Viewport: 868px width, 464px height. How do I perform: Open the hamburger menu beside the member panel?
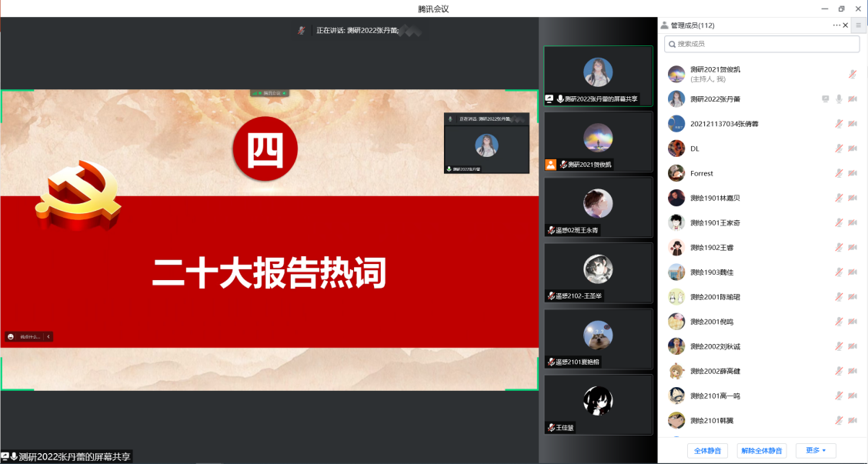(859, 25)
